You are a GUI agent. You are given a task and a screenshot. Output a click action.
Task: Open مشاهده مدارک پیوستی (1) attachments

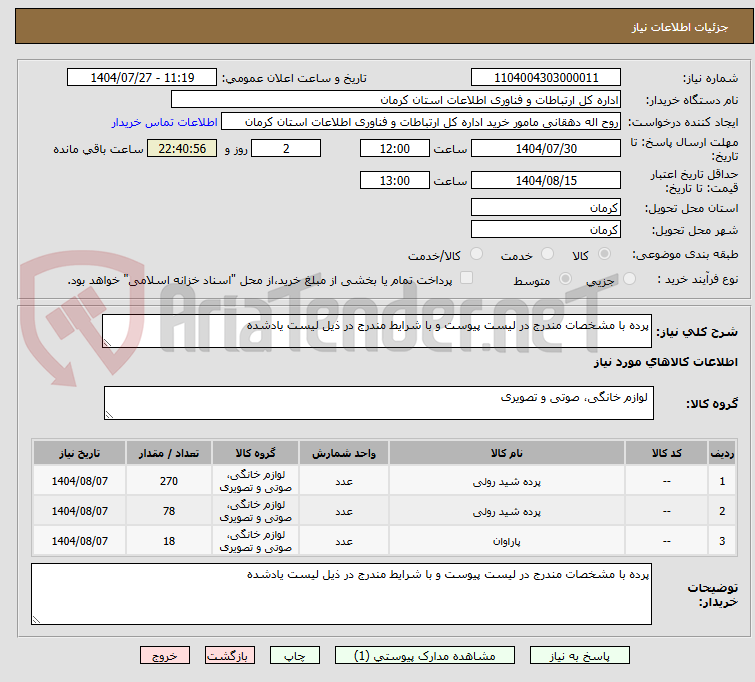click(x=425, y=656)
